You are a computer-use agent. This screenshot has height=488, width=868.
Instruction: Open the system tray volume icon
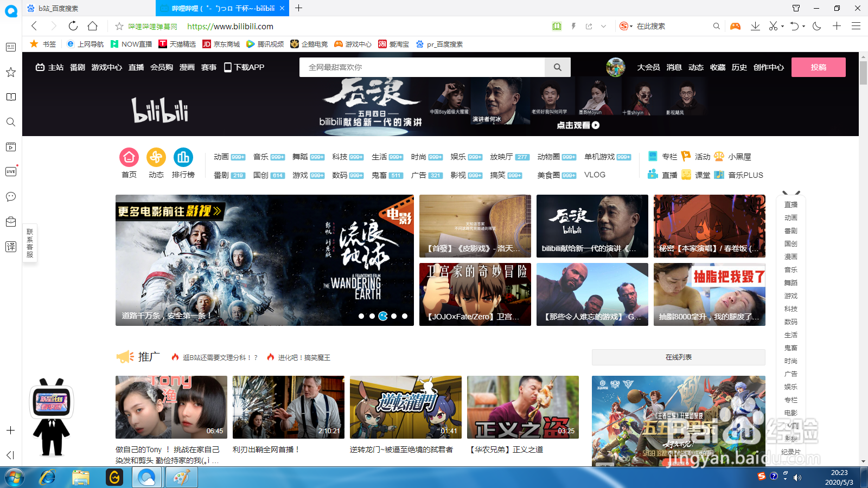(797, 477)
